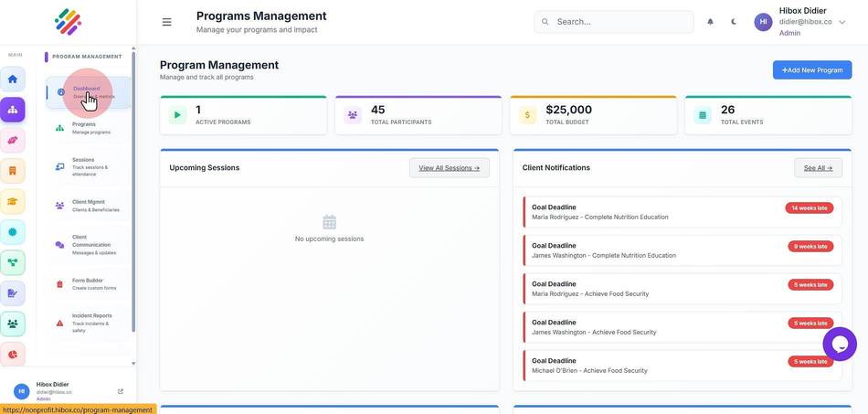Open the blue form-edit rail icon
Image resolution: width=868 pixels, height=414 pixels.
pyautogui.click(x=12, y=293)
